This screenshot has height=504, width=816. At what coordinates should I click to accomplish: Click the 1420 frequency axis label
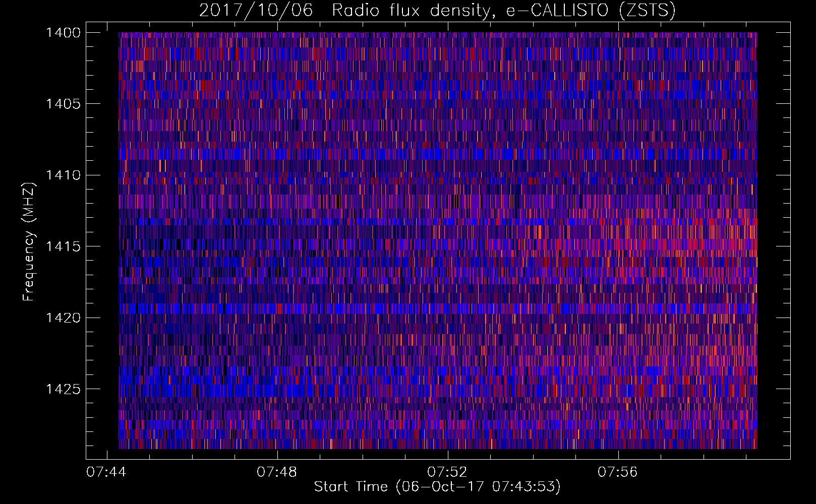(63, 318)
